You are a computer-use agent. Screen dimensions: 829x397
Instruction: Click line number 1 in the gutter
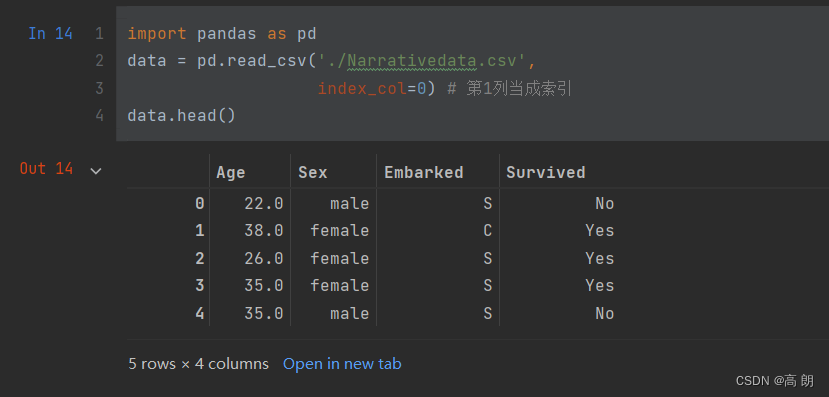point(99,34)
